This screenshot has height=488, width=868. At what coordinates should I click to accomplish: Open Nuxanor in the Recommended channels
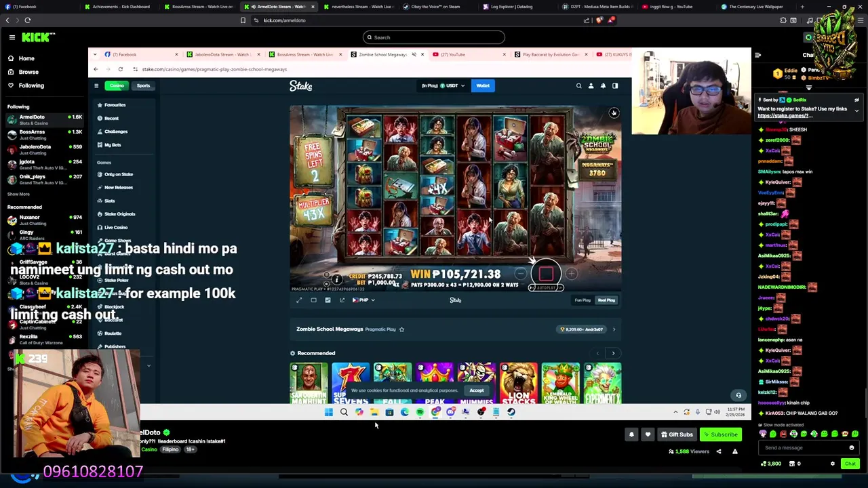(45, 220)
